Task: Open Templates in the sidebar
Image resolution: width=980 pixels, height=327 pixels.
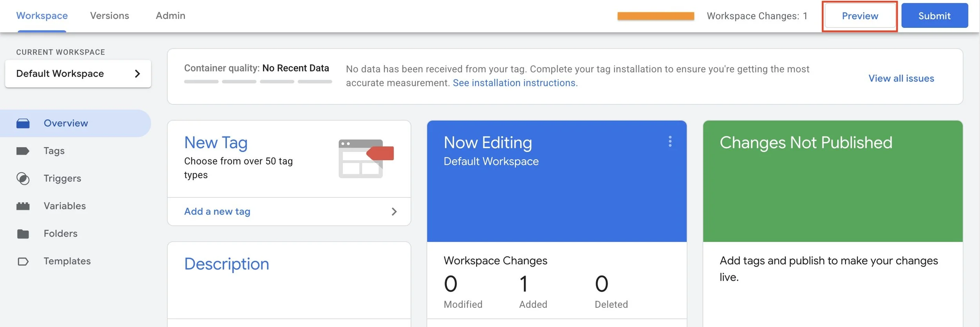Action: pos(75,261)
